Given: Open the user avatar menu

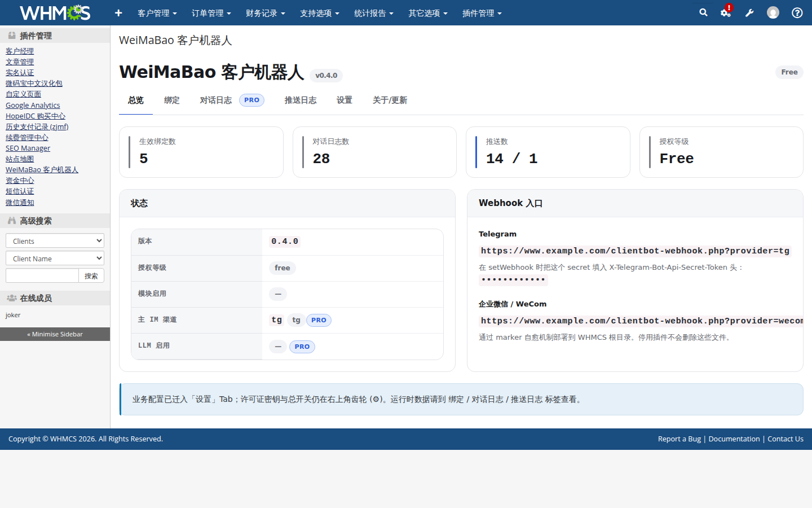Looking at the screenshot, I should (773, 12).
